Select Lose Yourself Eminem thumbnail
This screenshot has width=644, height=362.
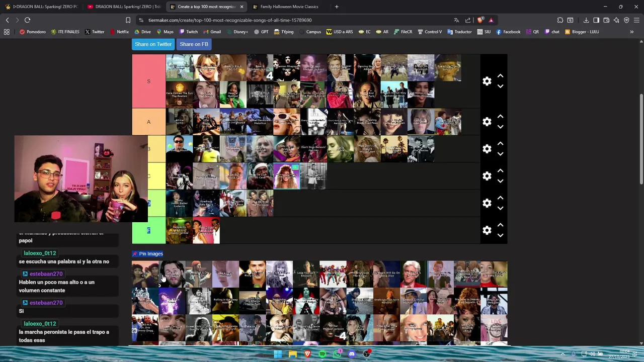(306, 274)
